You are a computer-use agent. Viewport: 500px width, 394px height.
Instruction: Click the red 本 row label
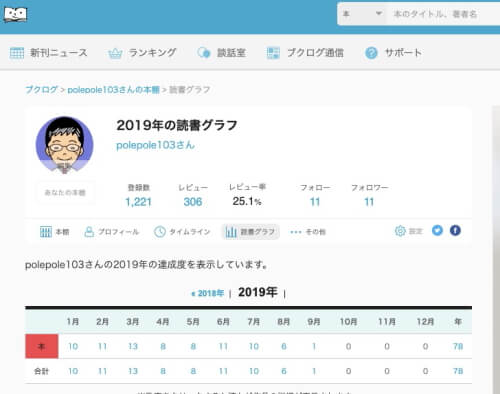coord(42,346)
